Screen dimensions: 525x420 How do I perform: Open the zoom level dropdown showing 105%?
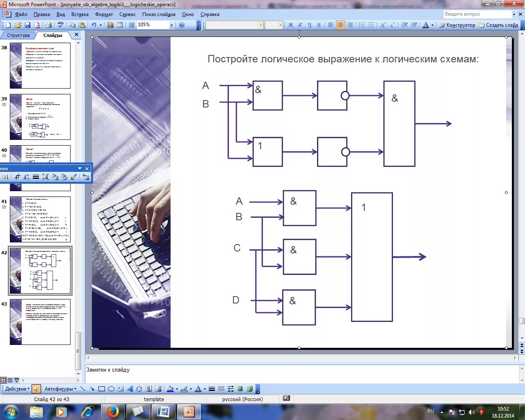172,25
